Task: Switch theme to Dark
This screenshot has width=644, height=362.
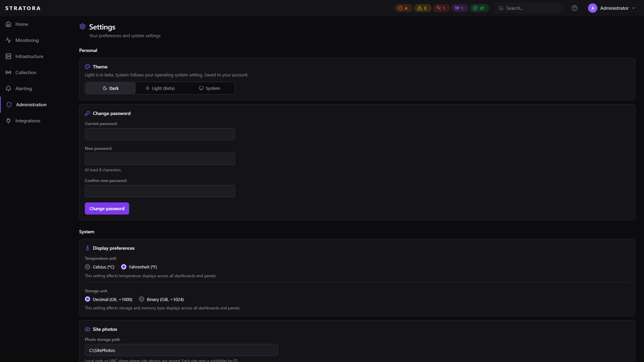Action: click(110, 88)
